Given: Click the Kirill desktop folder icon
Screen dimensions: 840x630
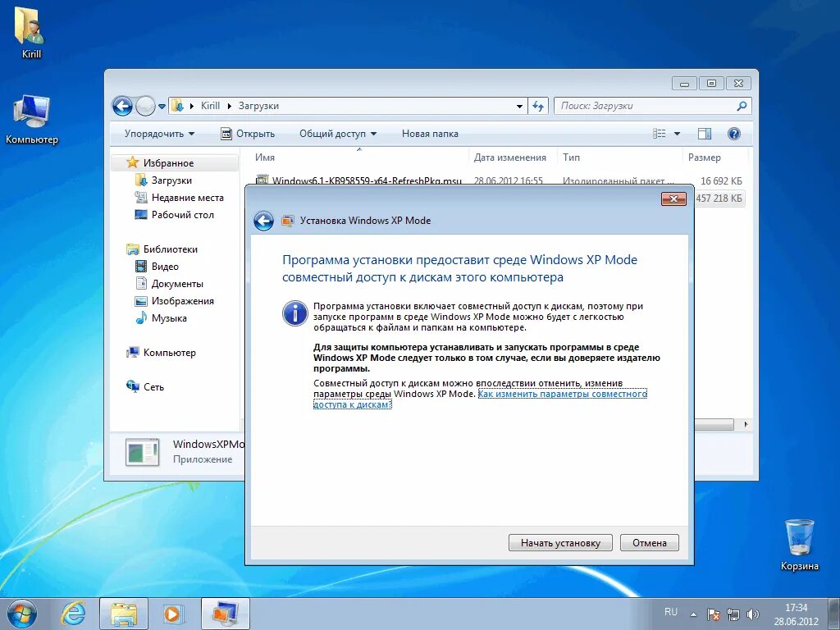Looking at the screenshot, I should 31,32.
